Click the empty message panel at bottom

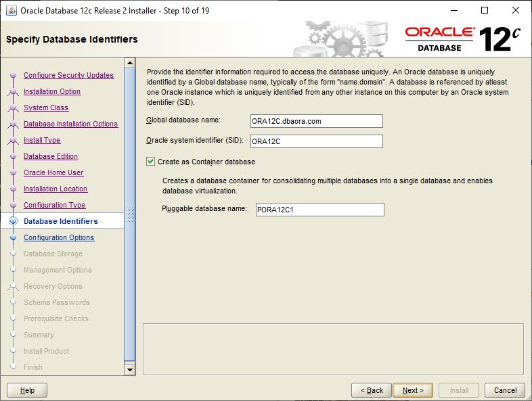[333, 349]
